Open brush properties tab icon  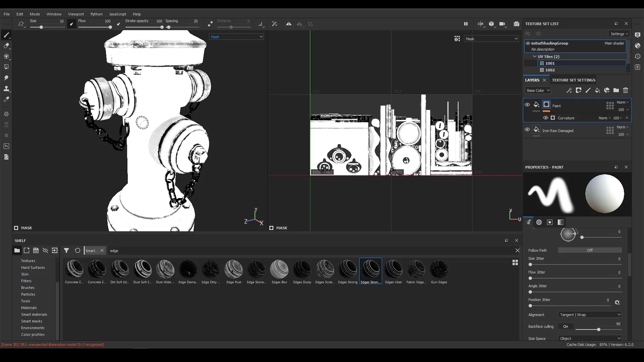click(529, 222)
